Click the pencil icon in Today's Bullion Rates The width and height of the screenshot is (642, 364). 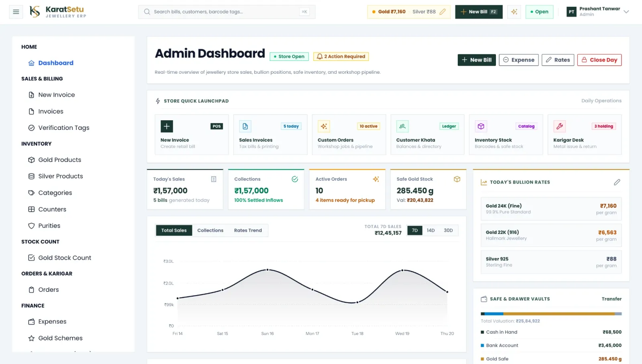pos(617,182)
